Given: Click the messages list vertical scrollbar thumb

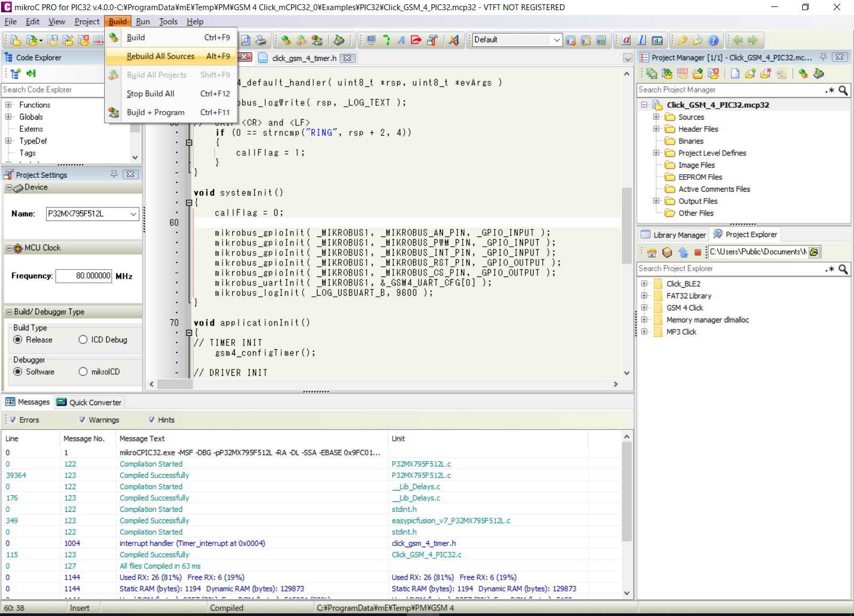Looking at the screenshot, I should (x=627, y=491).
